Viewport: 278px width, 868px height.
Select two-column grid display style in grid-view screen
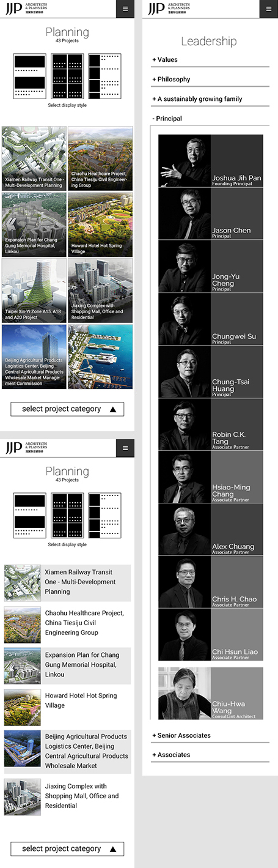click(67, 76)
